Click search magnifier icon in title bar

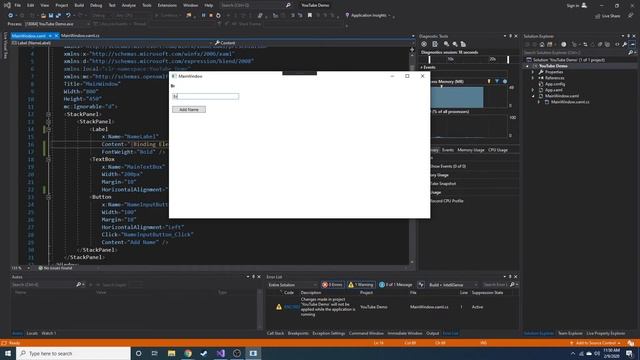click(x=288, y=5)
